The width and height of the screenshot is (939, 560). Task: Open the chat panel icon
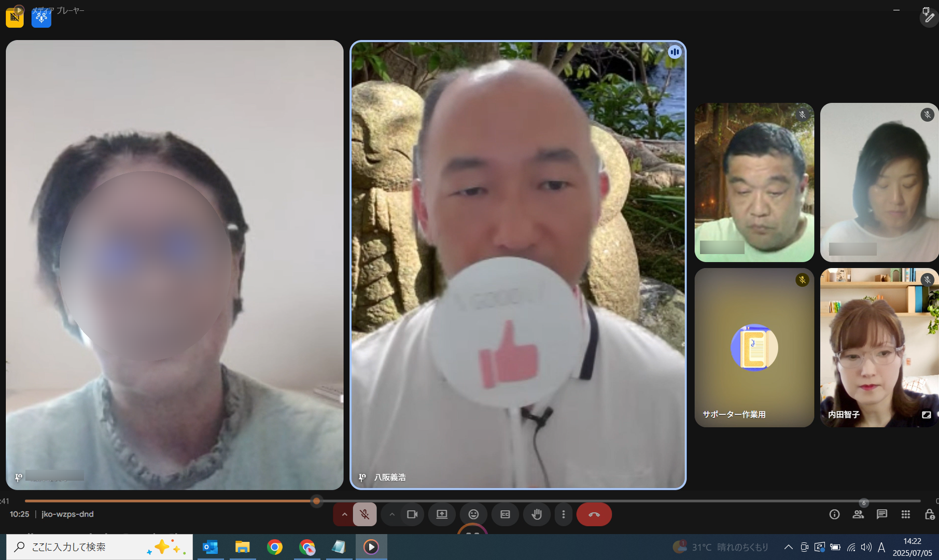881,514
